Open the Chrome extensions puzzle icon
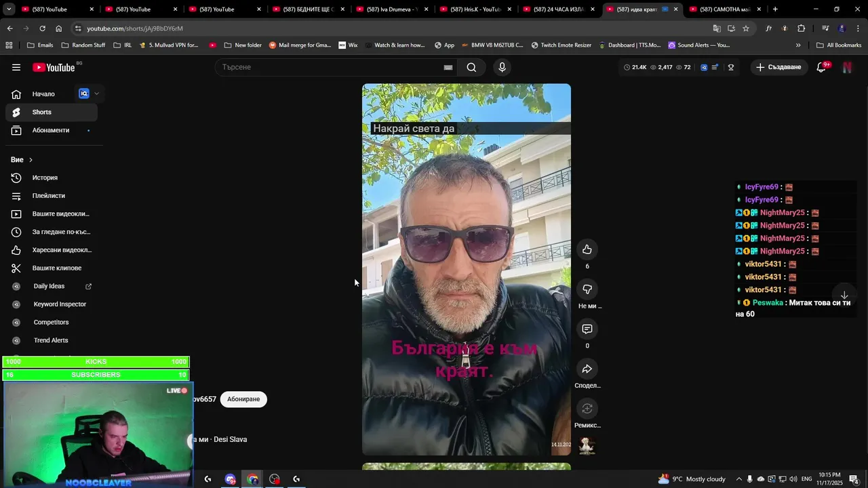868x488 pixels. tap(802, 28)
